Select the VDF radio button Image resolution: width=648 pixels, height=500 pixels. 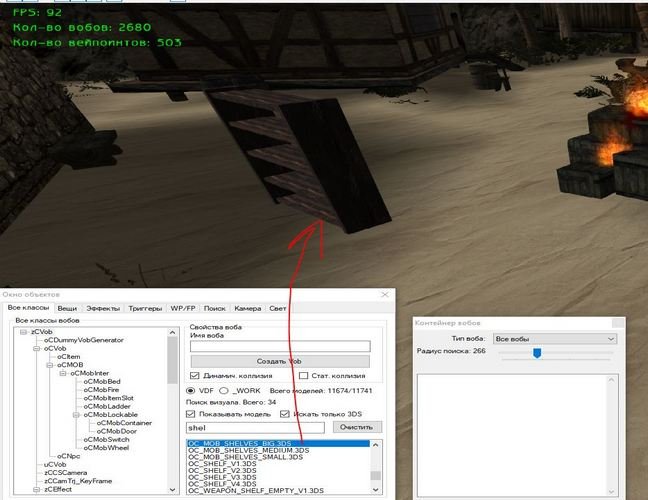[192, 389]
